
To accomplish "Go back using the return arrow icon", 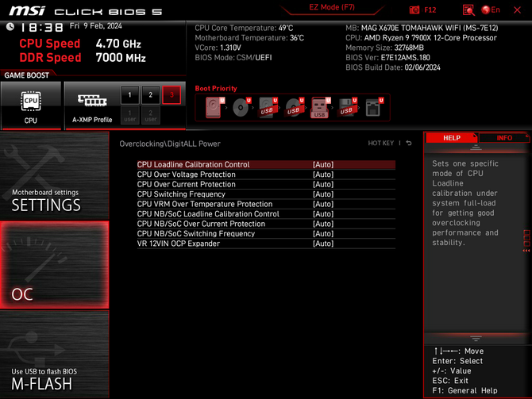I will pos(409,143).
